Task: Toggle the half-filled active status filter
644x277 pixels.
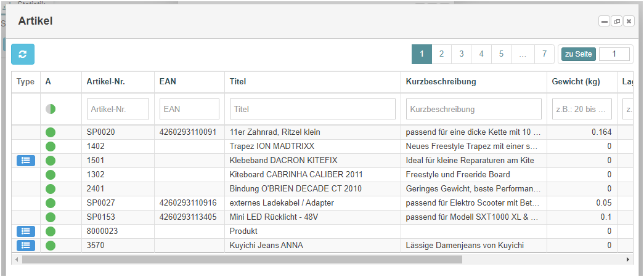Action: pos(51,109)
